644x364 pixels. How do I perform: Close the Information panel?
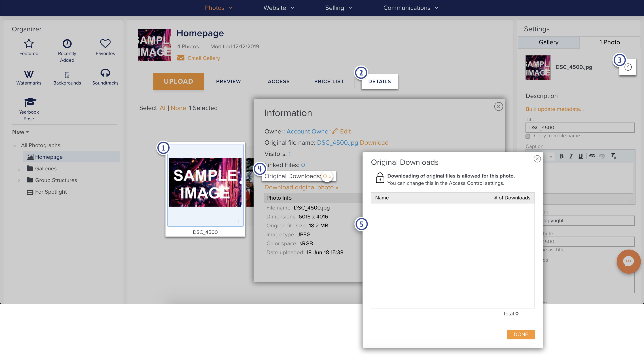498,106
